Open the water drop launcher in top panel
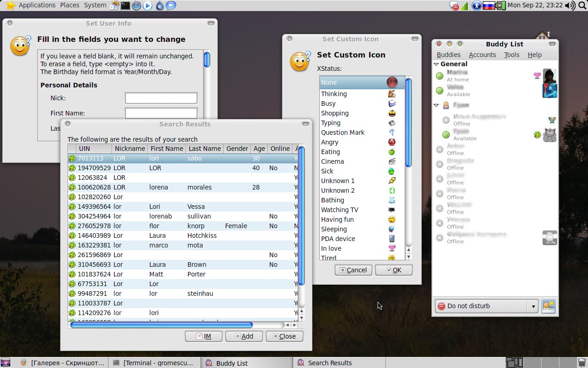Image resolution: width=588 pixels, height=368 pixels. coord(159,6)
